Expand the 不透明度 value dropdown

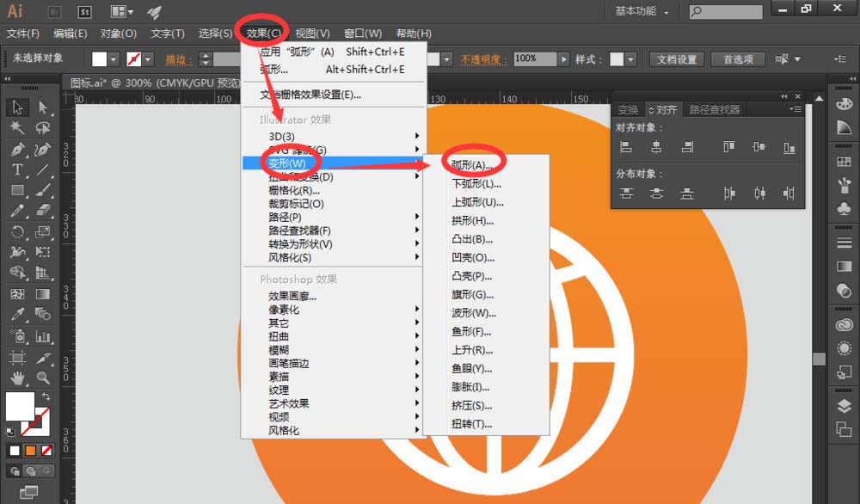click(x=563, y=58)
